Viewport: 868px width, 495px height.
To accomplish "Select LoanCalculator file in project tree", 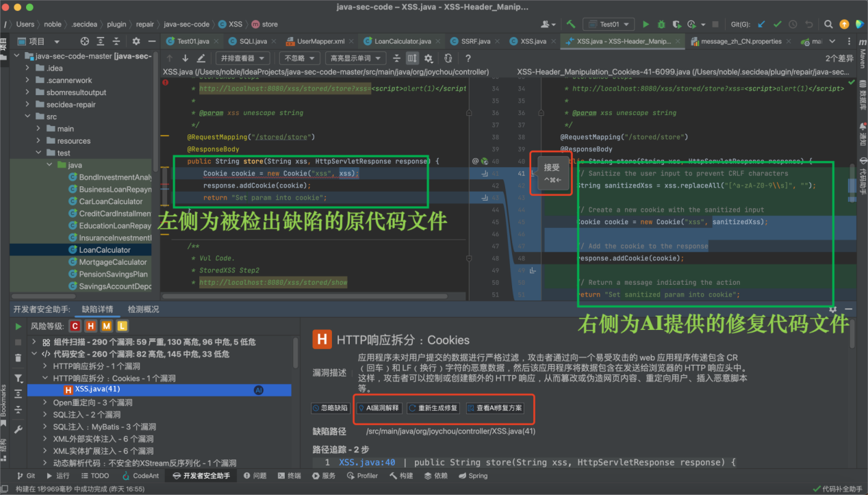I will coord(103,250).
